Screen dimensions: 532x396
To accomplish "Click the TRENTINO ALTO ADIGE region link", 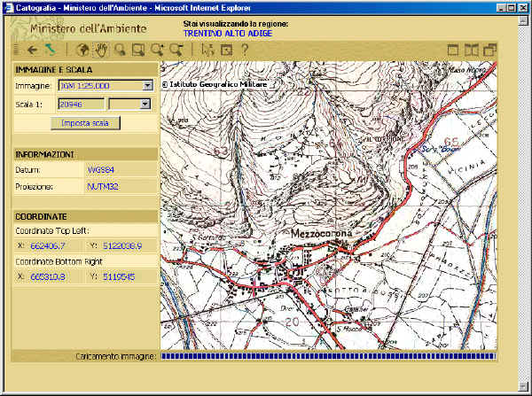I will pos(228,34).
